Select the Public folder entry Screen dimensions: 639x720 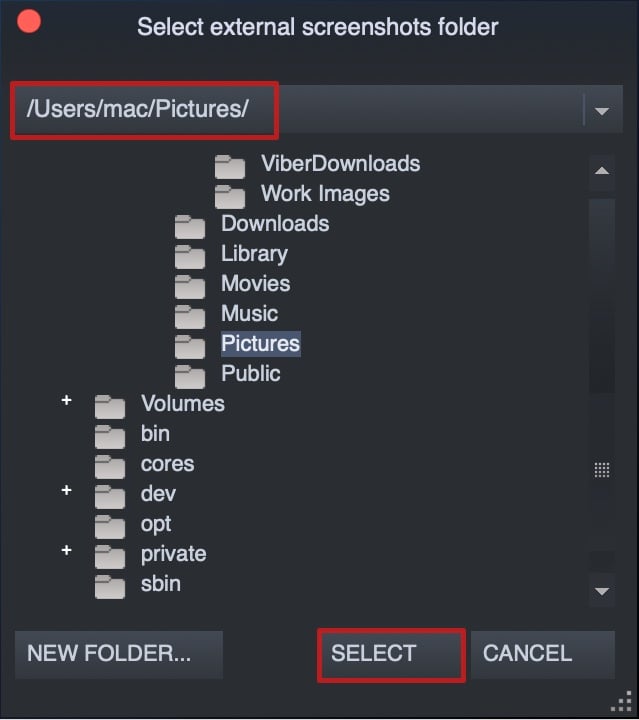click(x=251, y=373)
